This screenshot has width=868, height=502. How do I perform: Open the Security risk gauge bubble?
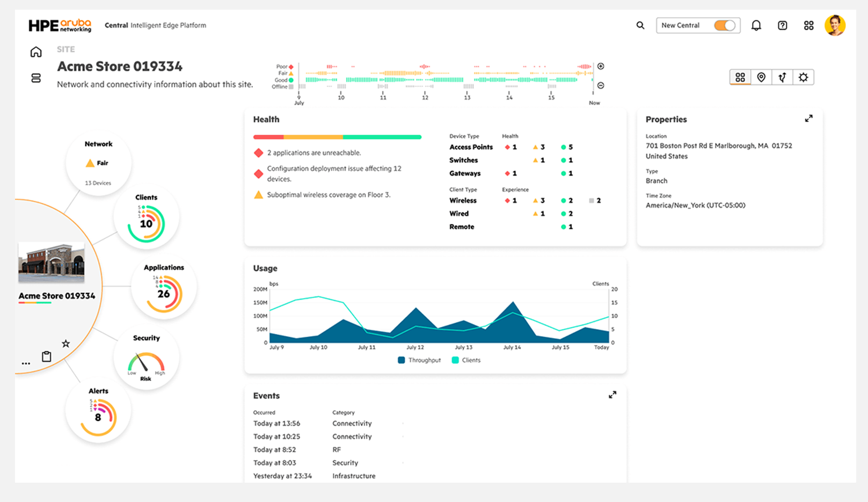coord(146,358)
